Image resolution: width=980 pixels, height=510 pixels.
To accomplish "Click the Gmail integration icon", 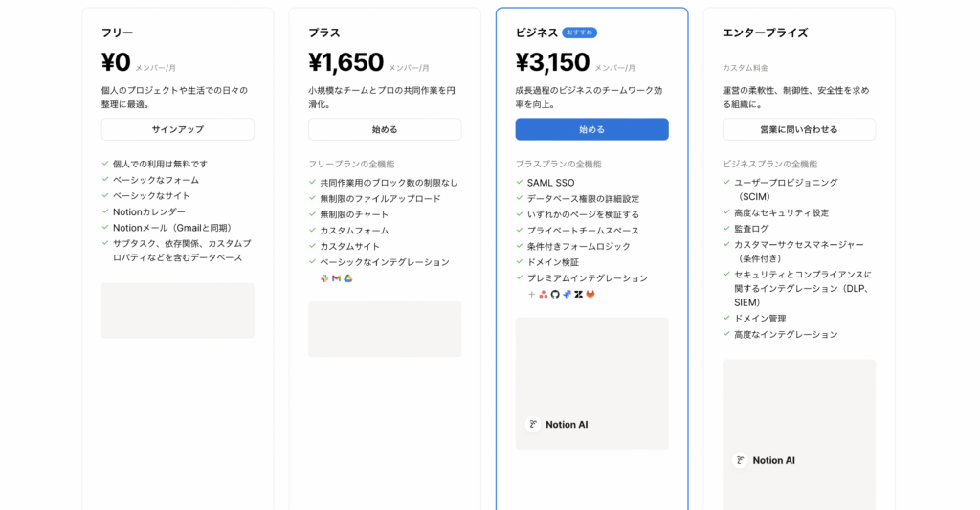I will [336, 278].
